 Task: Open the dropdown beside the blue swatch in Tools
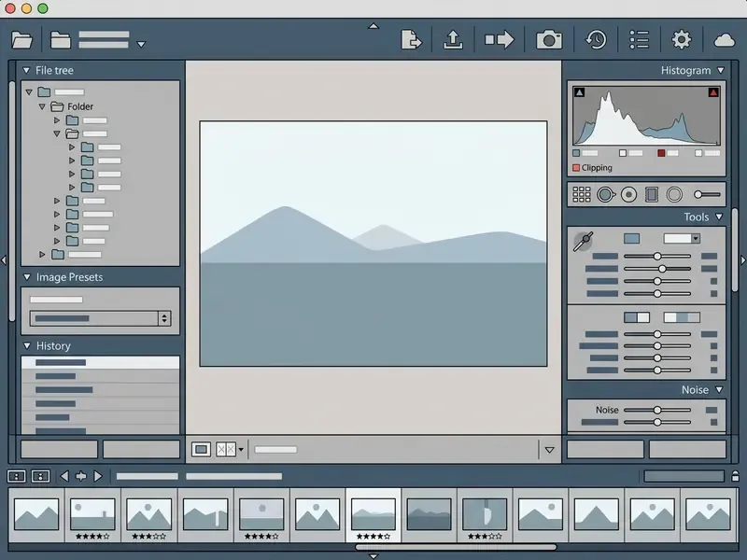tap(682, 239)
